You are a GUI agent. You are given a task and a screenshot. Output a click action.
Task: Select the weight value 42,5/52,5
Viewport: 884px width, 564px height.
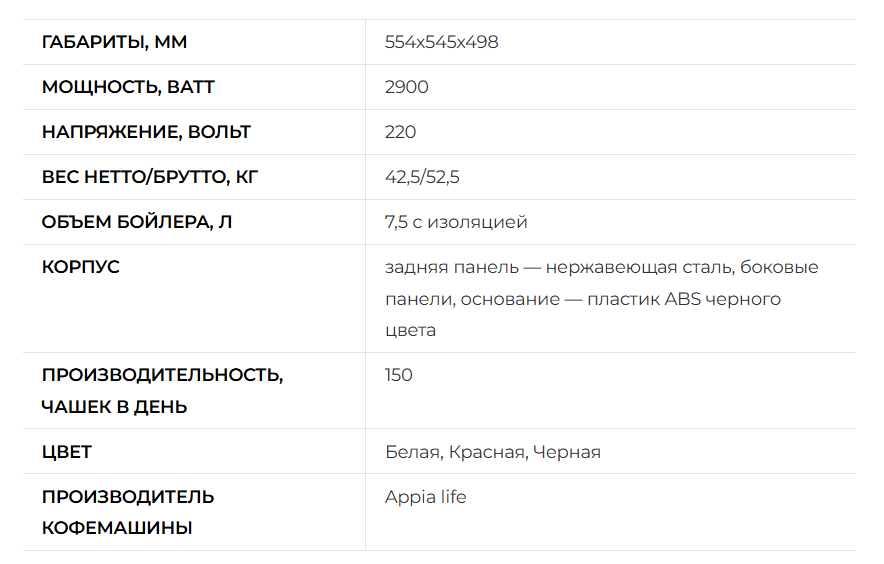[x=422, y=178]
